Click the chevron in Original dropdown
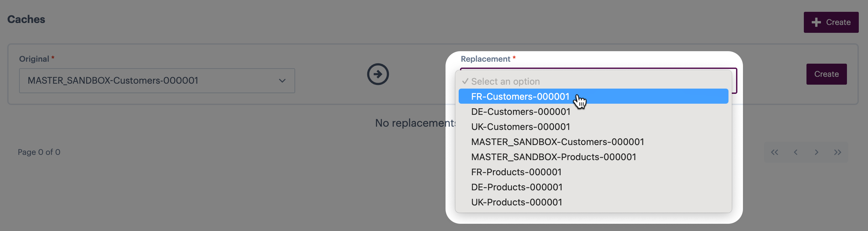The width and height of the screenshot is (868, 231). coord(282,81)
